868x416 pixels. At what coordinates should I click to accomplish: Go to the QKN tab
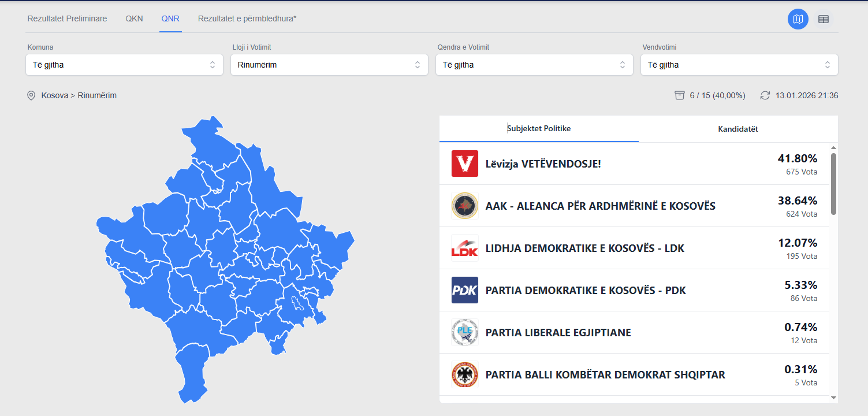click(134, 18)
